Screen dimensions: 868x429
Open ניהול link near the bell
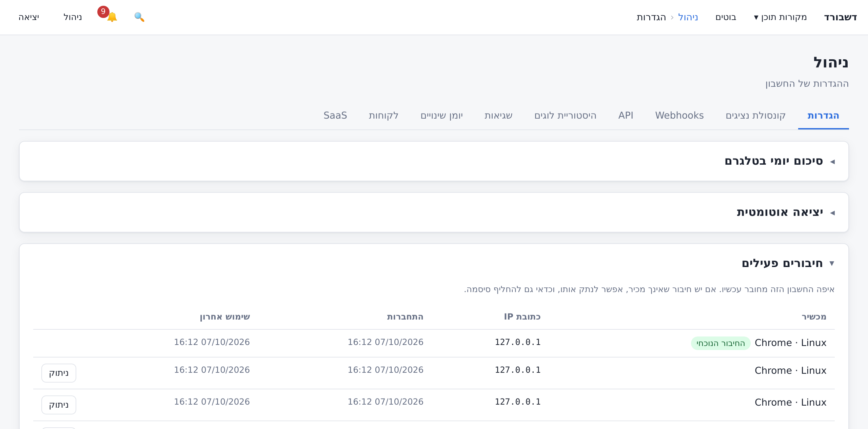(x=73, y=17)
